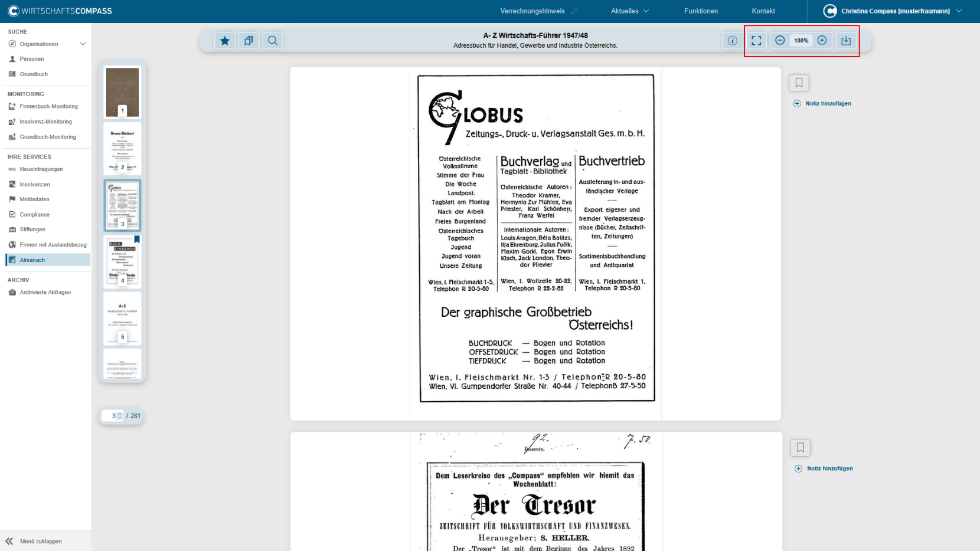980x551 pixels.
Task: Click the copy pages icon in toolbar
Action: tap(249, 41)
